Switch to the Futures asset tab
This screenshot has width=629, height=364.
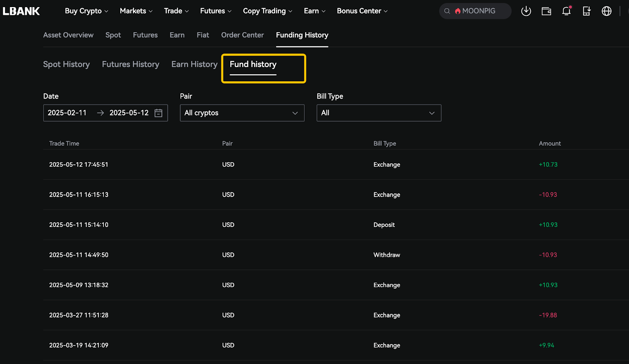pos(145,35)
